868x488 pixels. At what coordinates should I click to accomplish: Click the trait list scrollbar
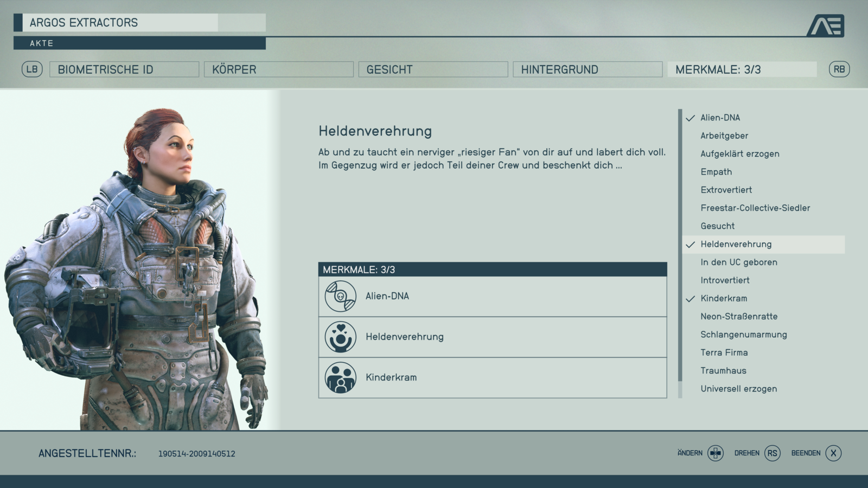click(680, 254)
